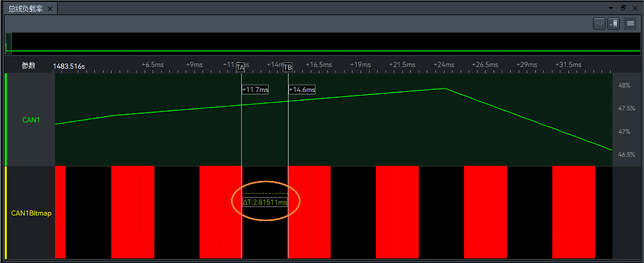Click the 48% label on load axis
This screenshot has height=263, width=644.
point(623,85)
